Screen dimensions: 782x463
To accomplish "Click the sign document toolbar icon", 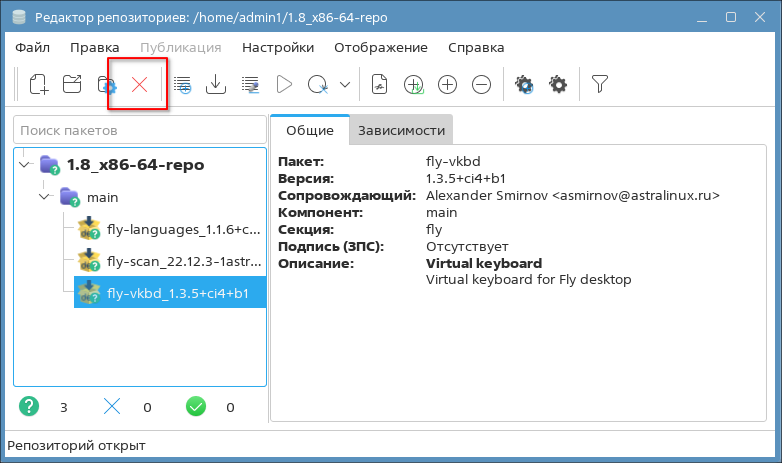I will coord(379,85).
